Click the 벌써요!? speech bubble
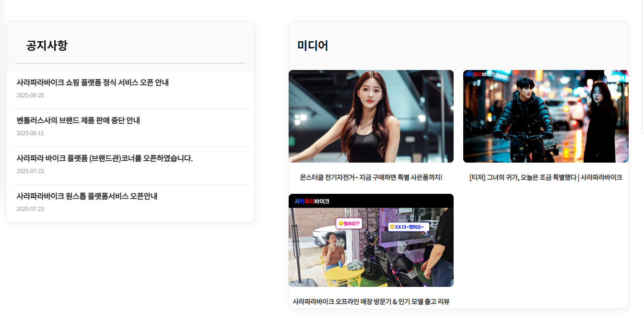 click(349, 224)
